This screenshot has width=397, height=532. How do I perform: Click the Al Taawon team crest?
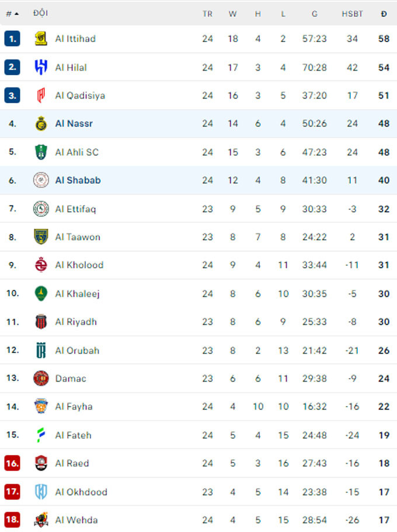(x=41, y=237)
